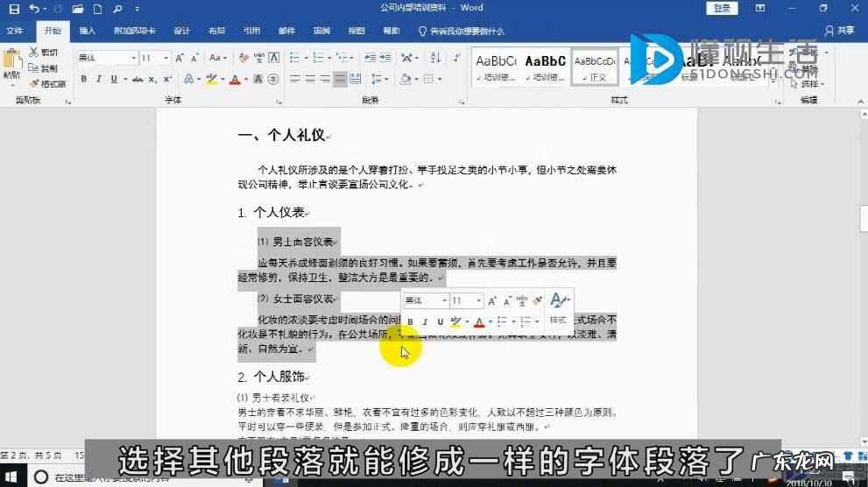Apply red font color in ribbon
This screenshot has height=487, width=868.
(235, 79)
